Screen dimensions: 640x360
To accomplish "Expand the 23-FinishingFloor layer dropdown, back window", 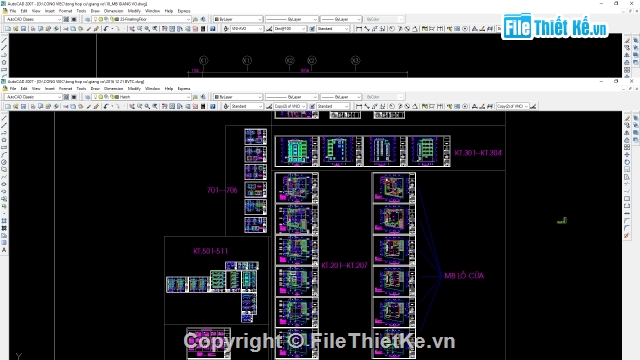I will point(141,19).
